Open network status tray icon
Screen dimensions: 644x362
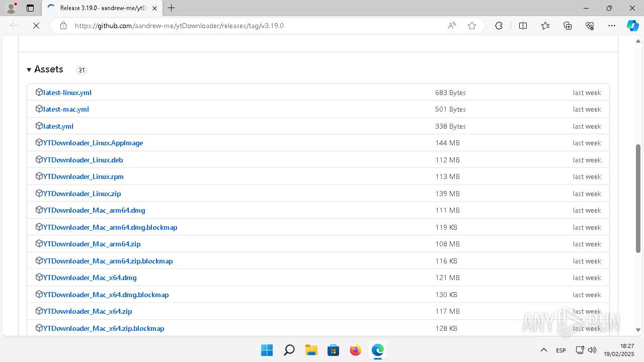tap(580, 350)
